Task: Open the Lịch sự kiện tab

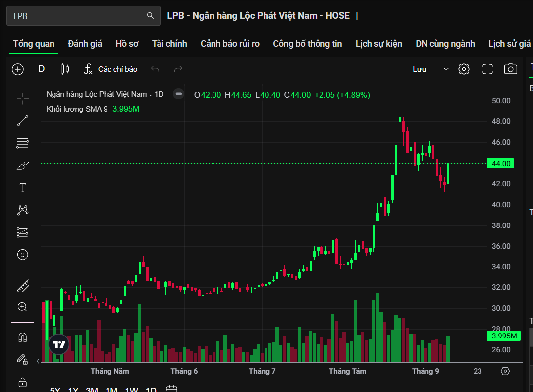Action: (x=378, y=44)
